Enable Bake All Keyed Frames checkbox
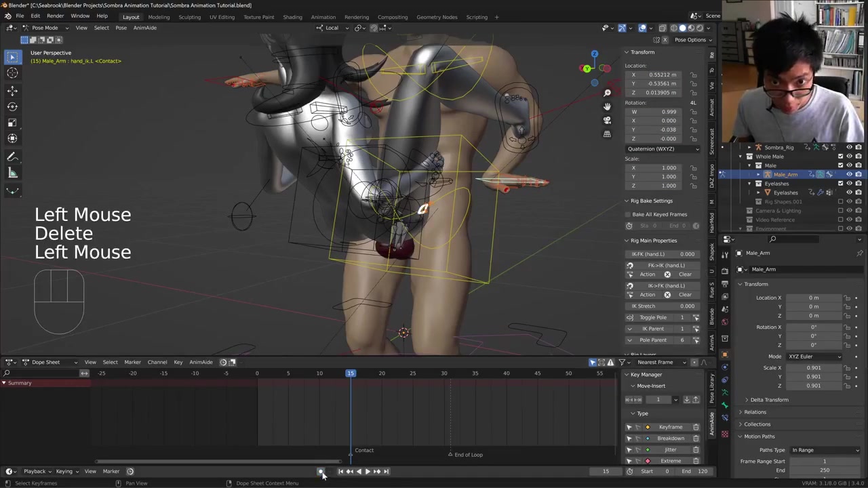The width and height of the screenshot is (868, 488). click(x=628, y=214)
